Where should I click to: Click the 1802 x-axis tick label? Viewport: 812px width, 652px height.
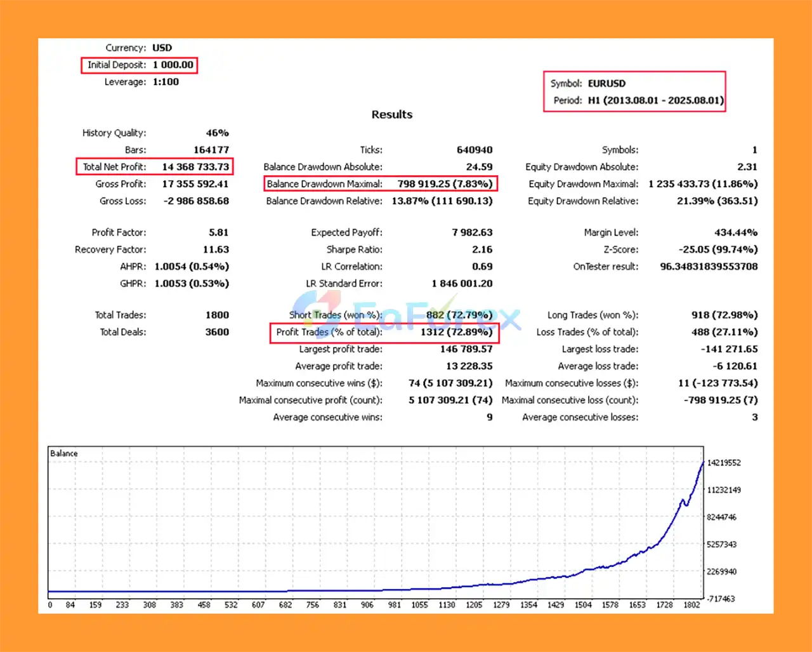pyautogui.click(x=691, y=605)
